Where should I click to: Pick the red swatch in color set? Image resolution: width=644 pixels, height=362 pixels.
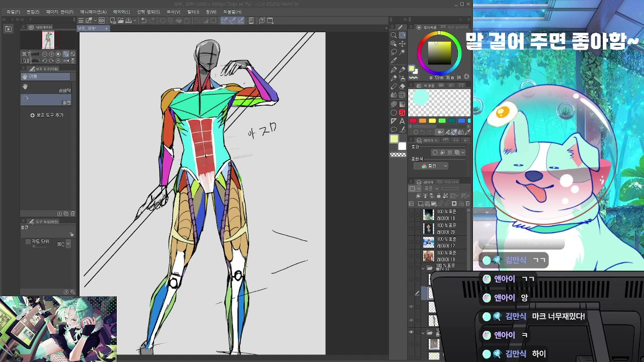click(413, 121)
